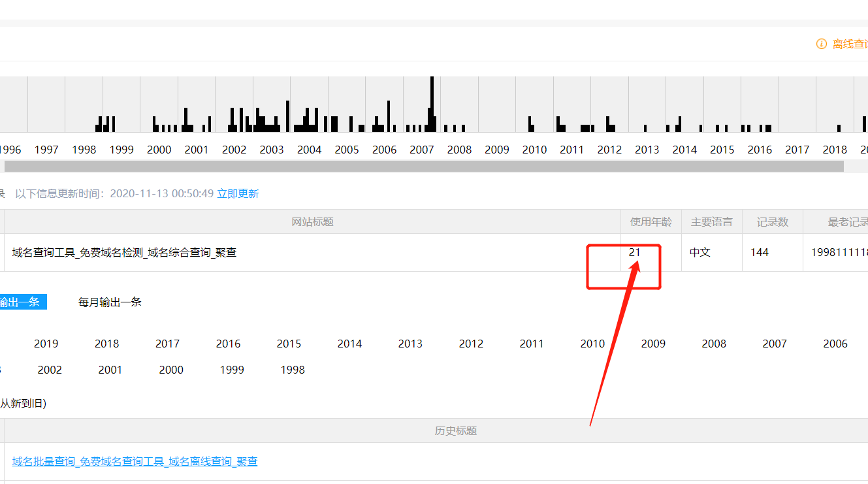Select the highlighted 输出一条 tab
The height and width of the screenshot is (484, 868).
click(20, 301)
